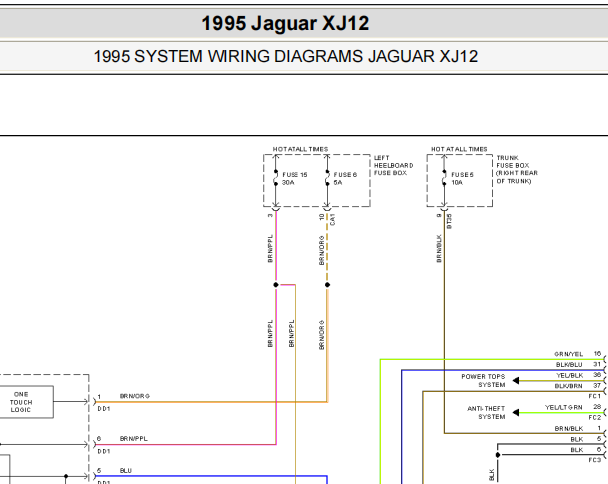
Task: Click the "POWER TOPS SYSTEM" label
Action: (483, 380)
